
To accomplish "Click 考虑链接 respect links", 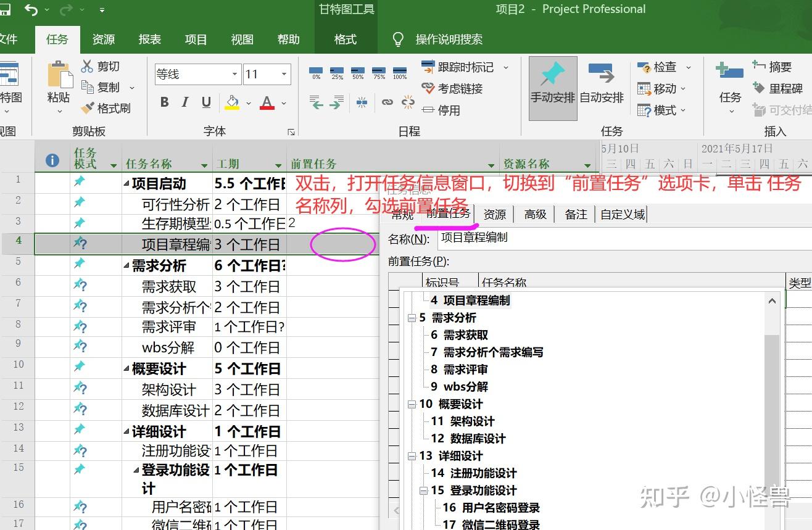I will click(x=452, y=88).
